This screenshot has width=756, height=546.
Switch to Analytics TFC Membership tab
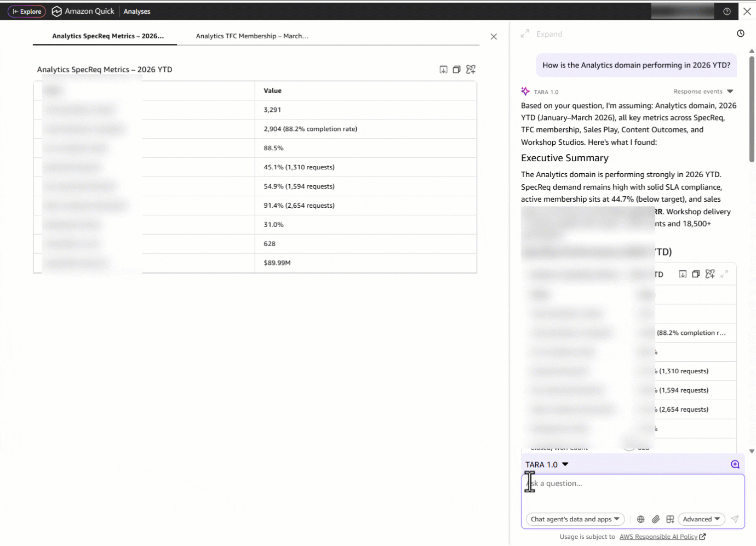point(252,36)
